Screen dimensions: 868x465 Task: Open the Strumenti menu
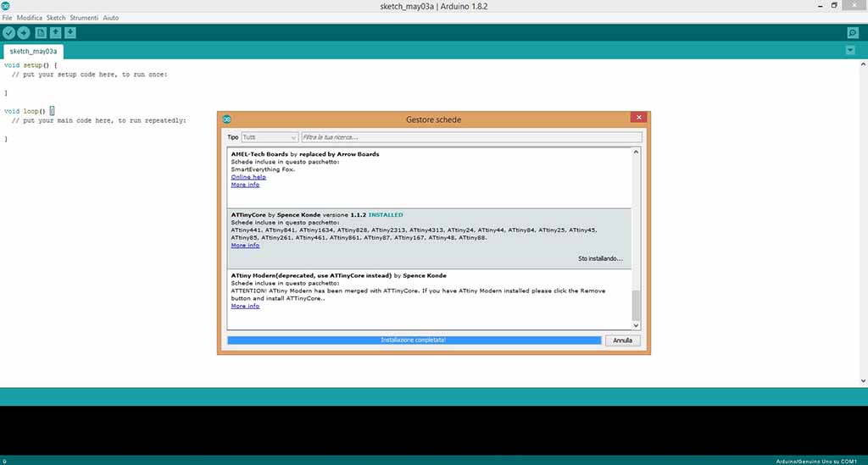point(84,18)
